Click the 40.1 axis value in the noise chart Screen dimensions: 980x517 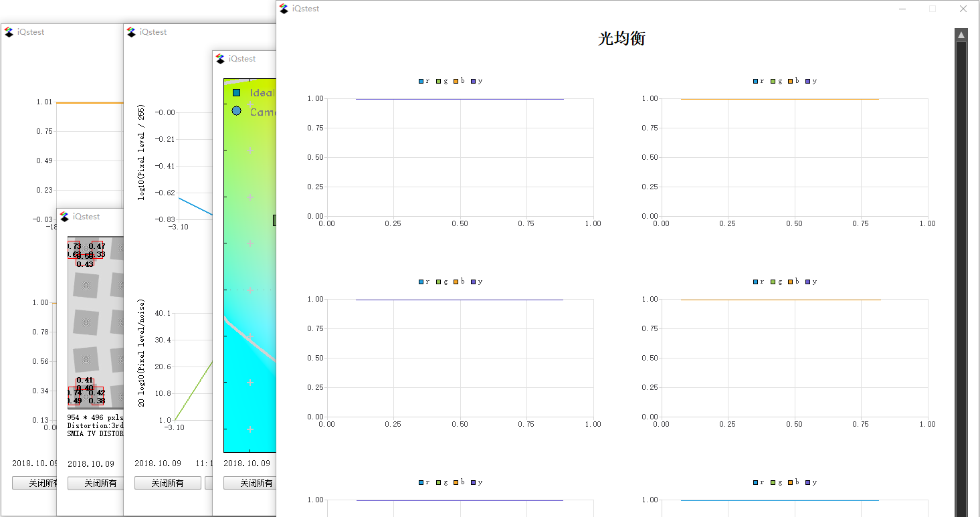(163, 313)
